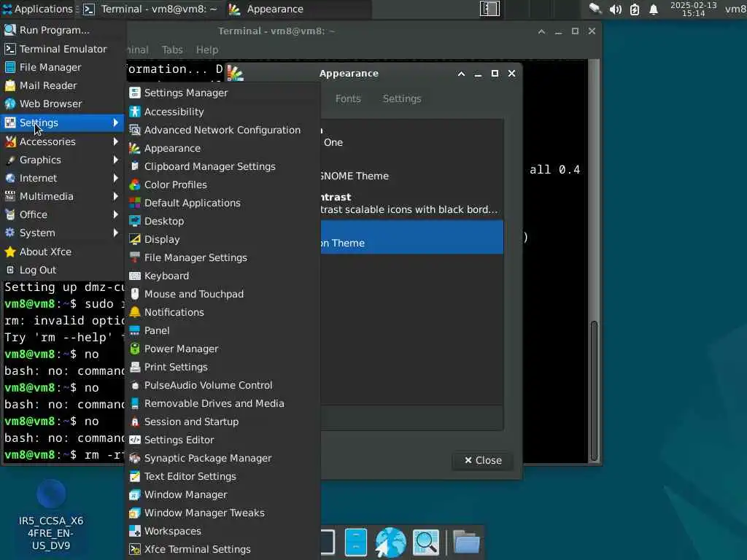Screen dimensions: 747x560
Task: Open Appearance in Settings submenu
Action: 222,148
